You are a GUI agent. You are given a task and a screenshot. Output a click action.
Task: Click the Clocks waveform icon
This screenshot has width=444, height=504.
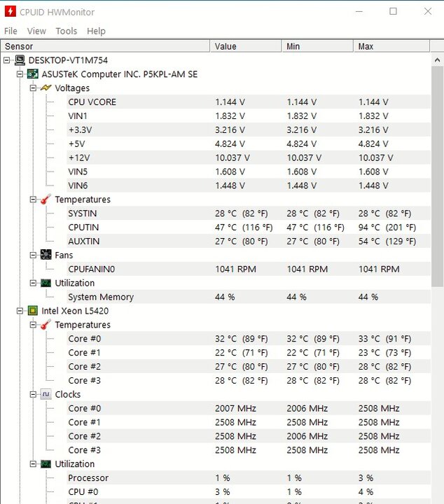(46, 394)
